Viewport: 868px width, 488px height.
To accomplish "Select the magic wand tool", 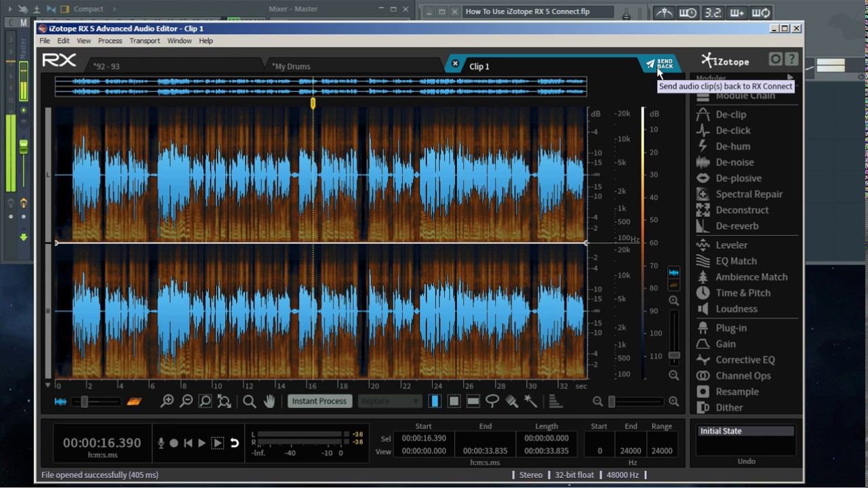I will [531, 401].
